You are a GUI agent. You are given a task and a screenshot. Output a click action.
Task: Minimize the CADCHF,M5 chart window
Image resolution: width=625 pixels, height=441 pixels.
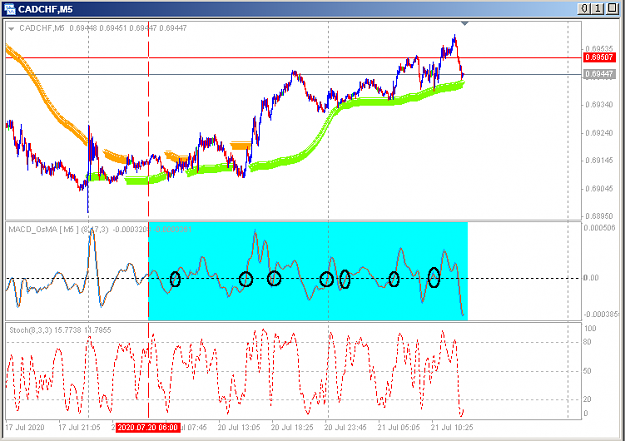click(584, 8)
